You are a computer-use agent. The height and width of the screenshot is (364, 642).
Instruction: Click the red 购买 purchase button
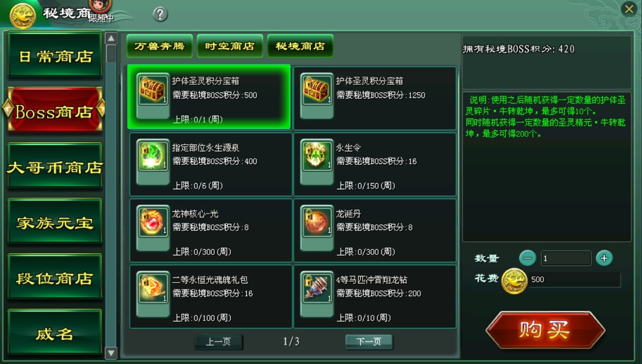click(545, 330)
